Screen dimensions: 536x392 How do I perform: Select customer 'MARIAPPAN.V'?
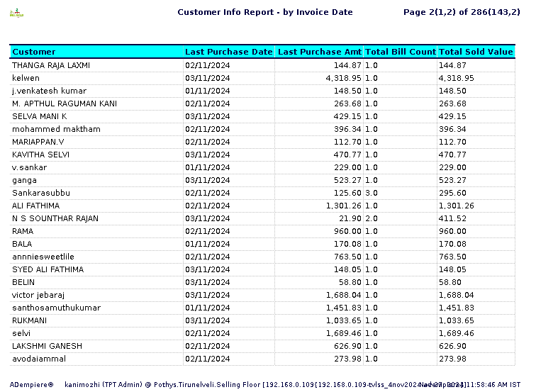38,142
